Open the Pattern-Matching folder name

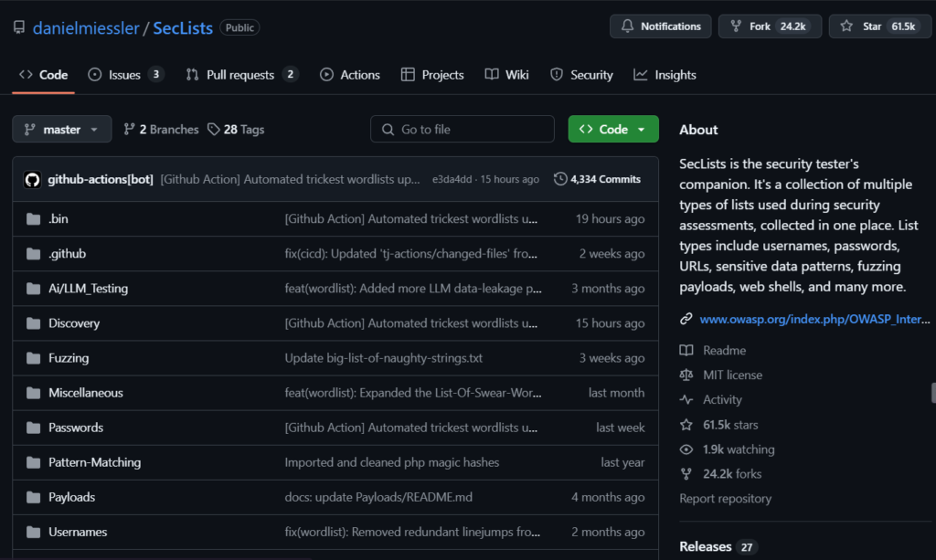click(x=95, y=463)
